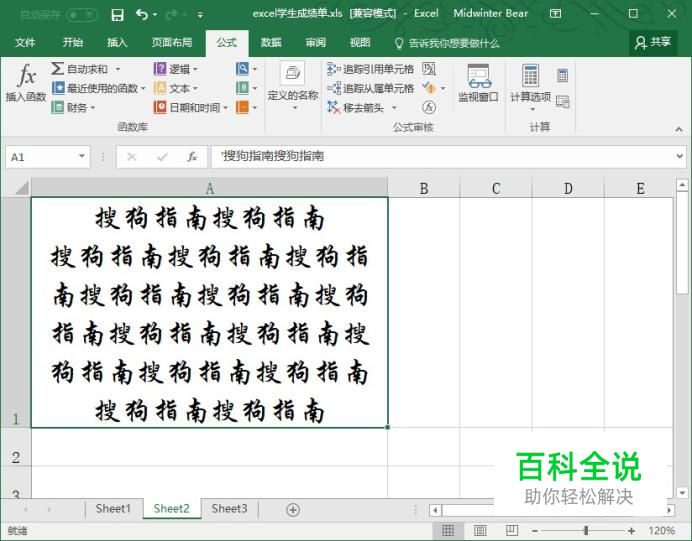Open the Text functions icon
Viewport: 692px width, 541px height.
click(x=160, y=88)
